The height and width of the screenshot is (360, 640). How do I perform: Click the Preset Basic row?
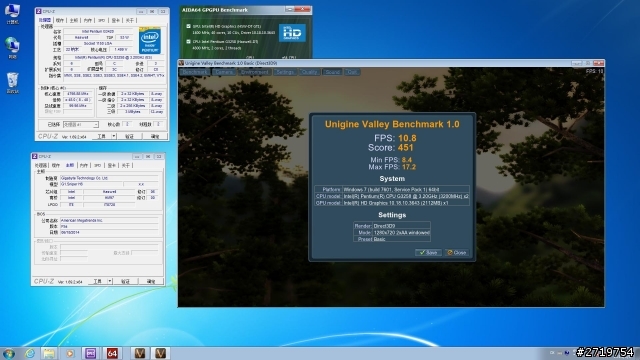[x=392, y=239]
